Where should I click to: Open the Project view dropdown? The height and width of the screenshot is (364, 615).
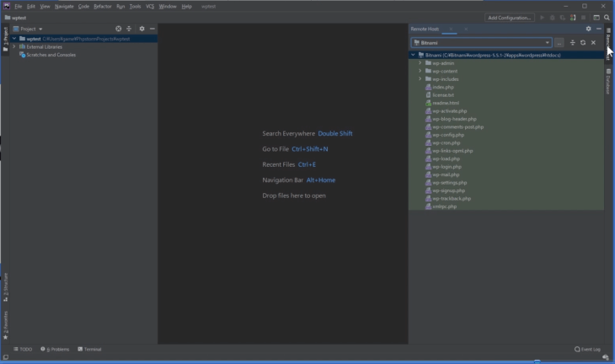[x=28, y=29]
